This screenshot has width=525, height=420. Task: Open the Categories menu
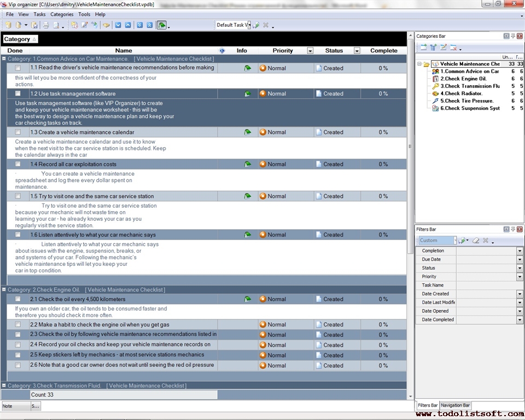62,14
